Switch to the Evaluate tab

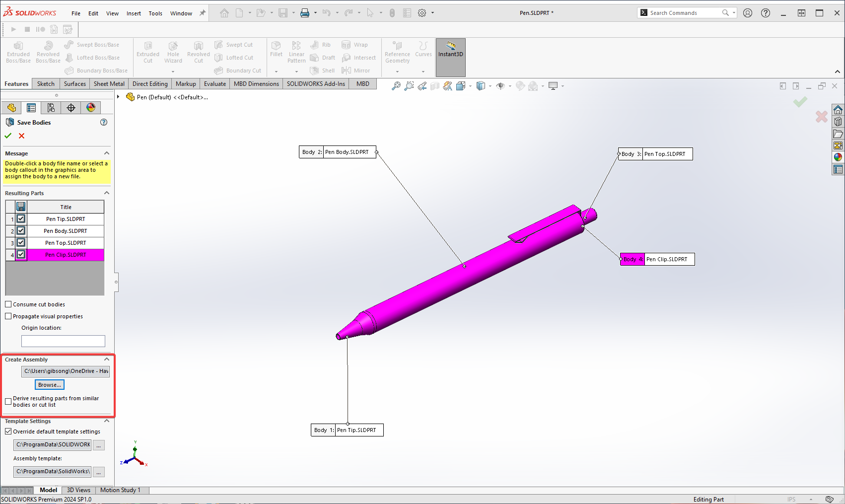(x=215, y=84)
